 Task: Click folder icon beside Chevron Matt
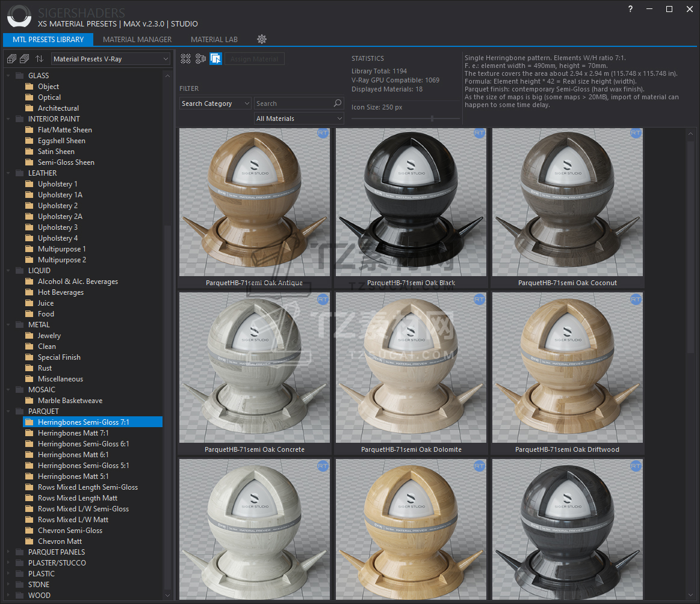click(29, 541)
